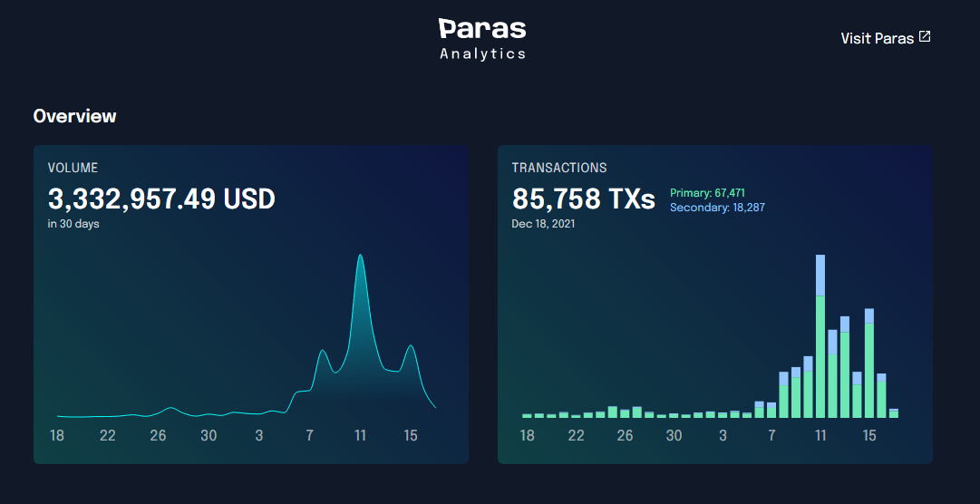Click the VOLUME card label
This screenshot has height=504, width=980.
pos(73,168)
